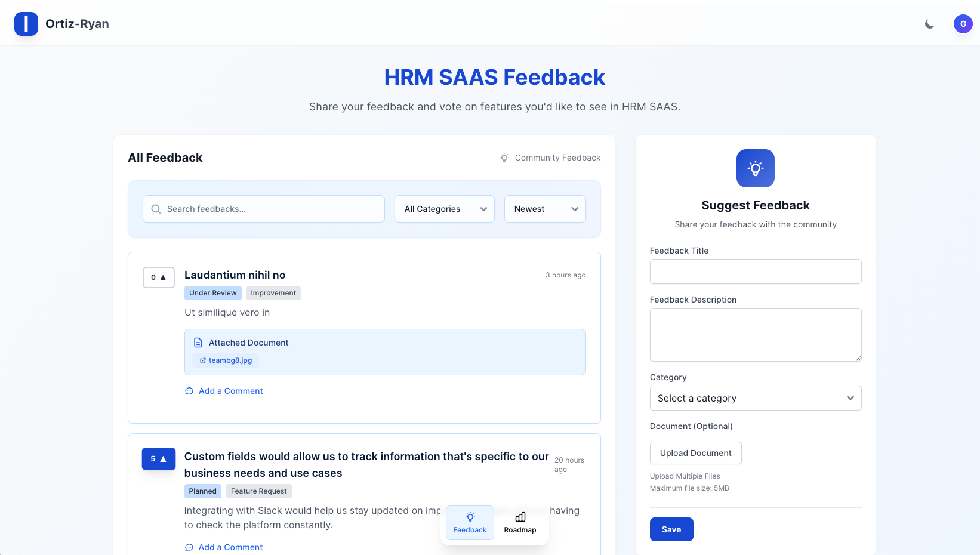Viewport: 980px width, 555px height.
Task: Toggle dark mode moon icon
Action: [929, 24]
